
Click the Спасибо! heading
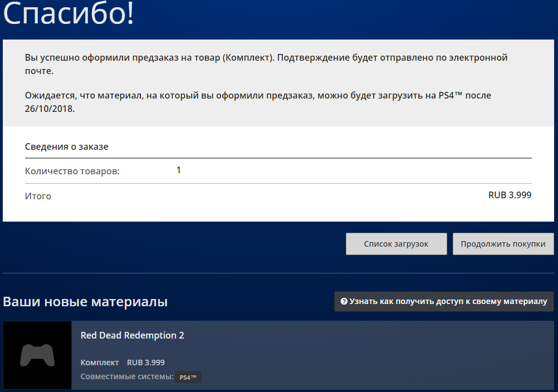(68, 15)
